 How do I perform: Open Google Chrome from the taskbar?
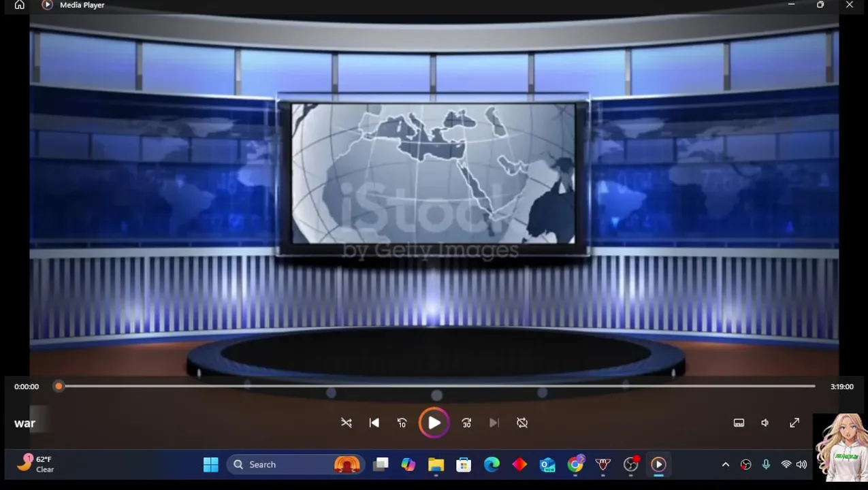[x=576, y=464]
